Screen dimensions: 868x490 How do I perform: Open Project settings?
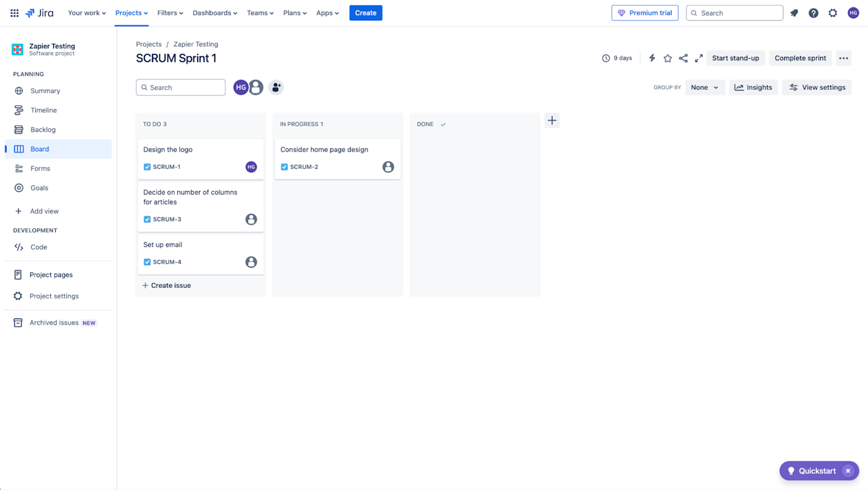click(x=58, y=296)
